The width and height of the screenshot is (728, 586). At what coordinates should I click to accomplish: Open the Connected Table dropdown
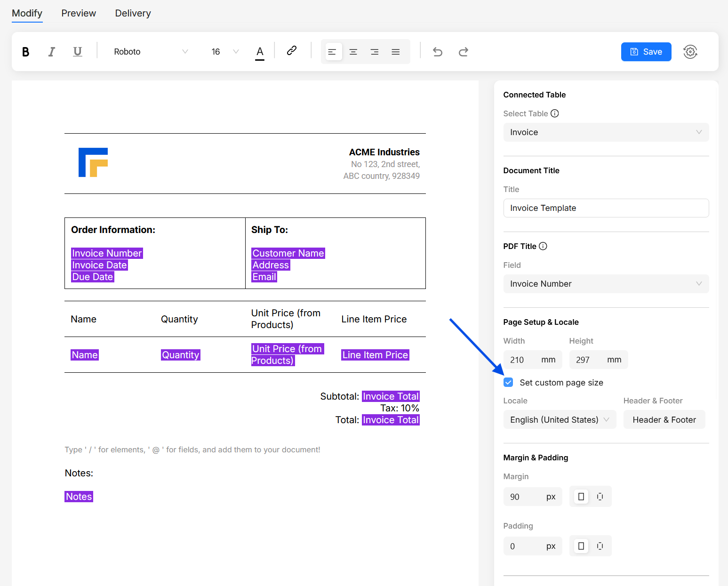point(606,132)
